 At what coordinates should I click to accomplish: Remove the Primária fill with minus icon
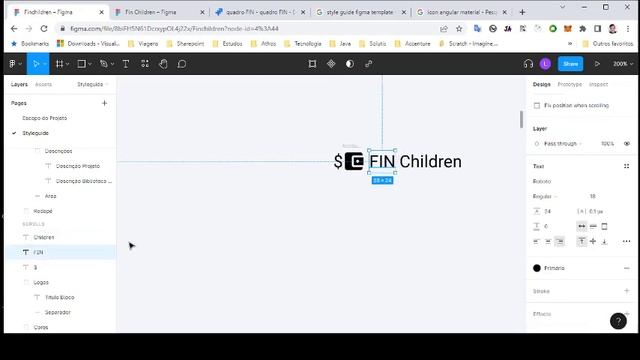click(x=627, y=268)
